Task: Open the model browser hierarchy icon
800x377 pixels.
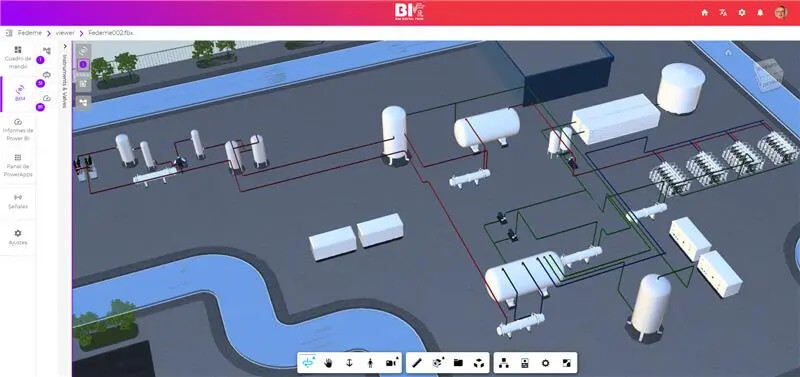Action: (504, 363)
